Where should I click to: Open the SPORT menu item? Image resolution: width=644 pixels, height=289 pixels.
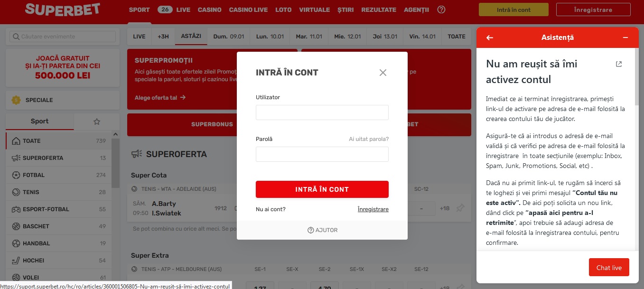coord(139,9)
